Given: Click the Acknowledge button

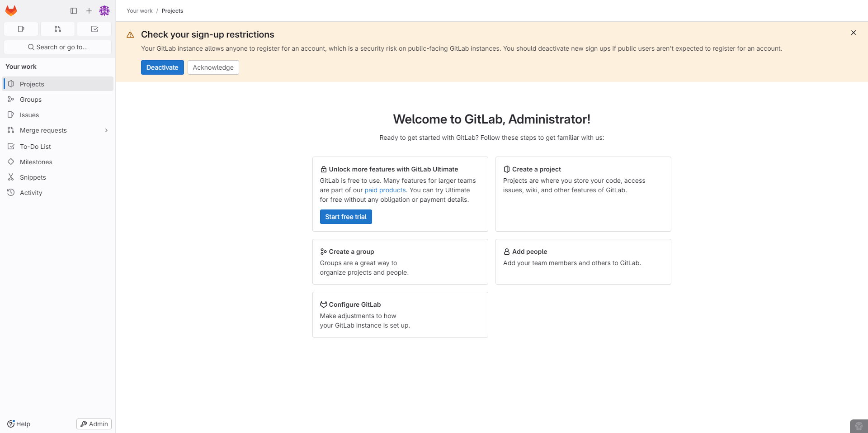Looking at the screenshot, I should (213, 67).
